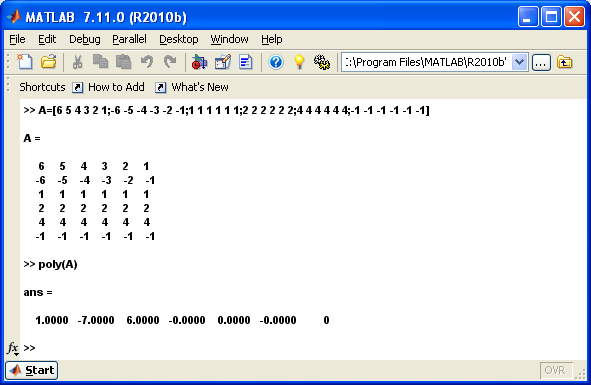Click the Shortcuts label
Screen dimensions: 591x385
42,87
